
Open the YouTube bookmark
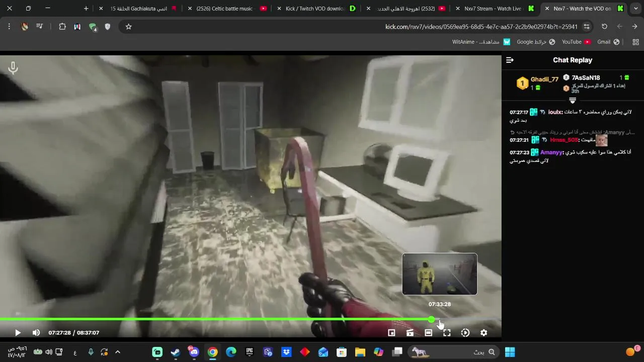(x=576, y=42)
